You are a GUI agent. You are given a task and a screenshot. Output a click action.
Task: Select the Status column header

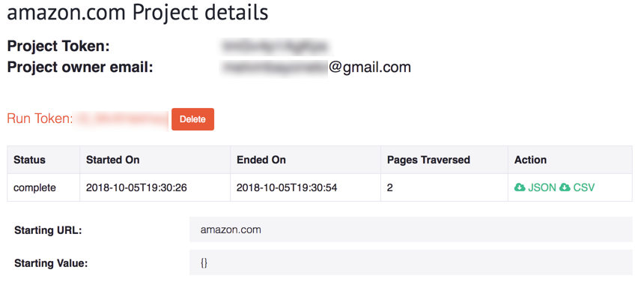pos(29,160)
